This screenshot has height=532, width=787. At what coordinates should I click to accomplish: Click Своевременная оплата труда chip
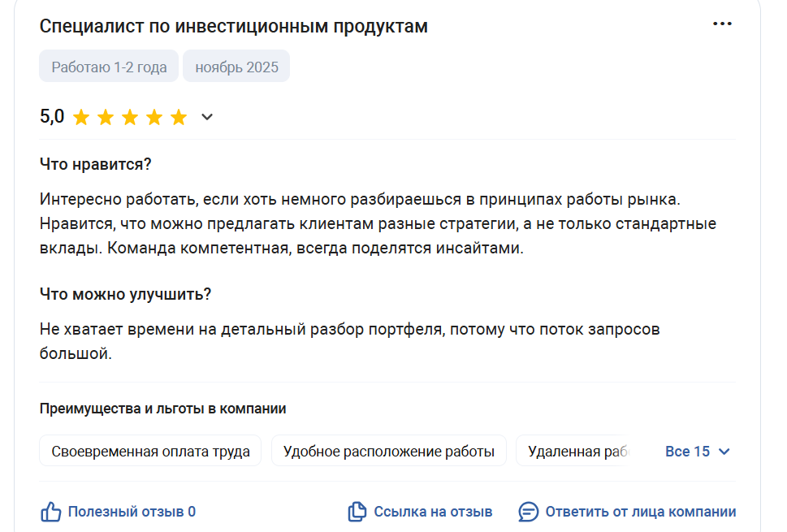(150, 451)
